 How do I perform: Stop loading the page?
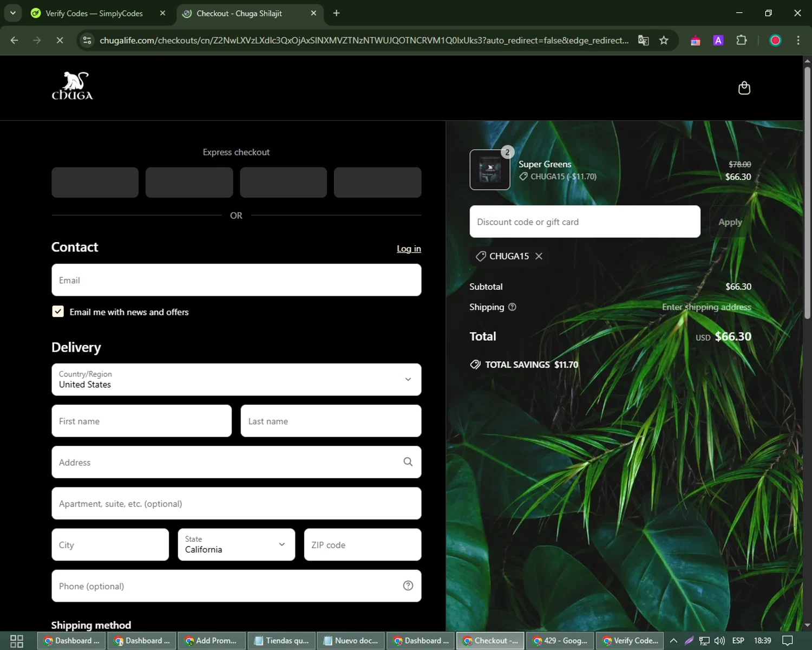60,40
